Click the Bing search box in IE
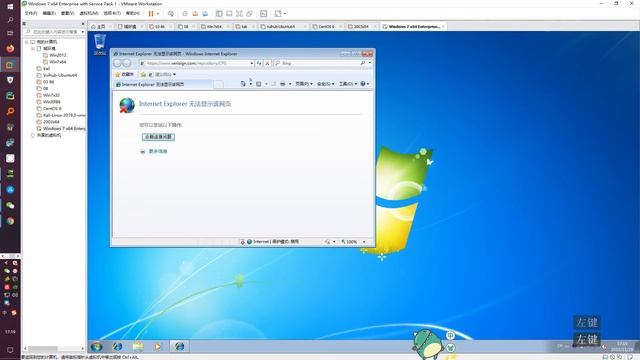The width and height of the screenshot is (640, 360). 316,63
